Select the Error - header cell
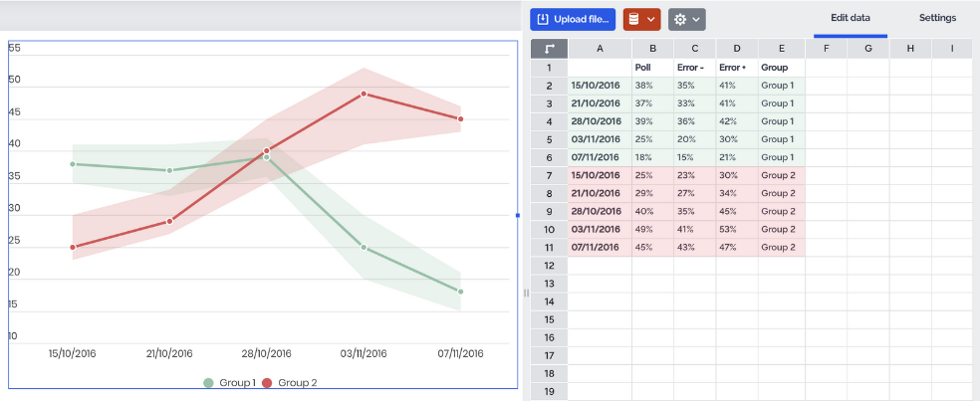 (x=694, y=67)
